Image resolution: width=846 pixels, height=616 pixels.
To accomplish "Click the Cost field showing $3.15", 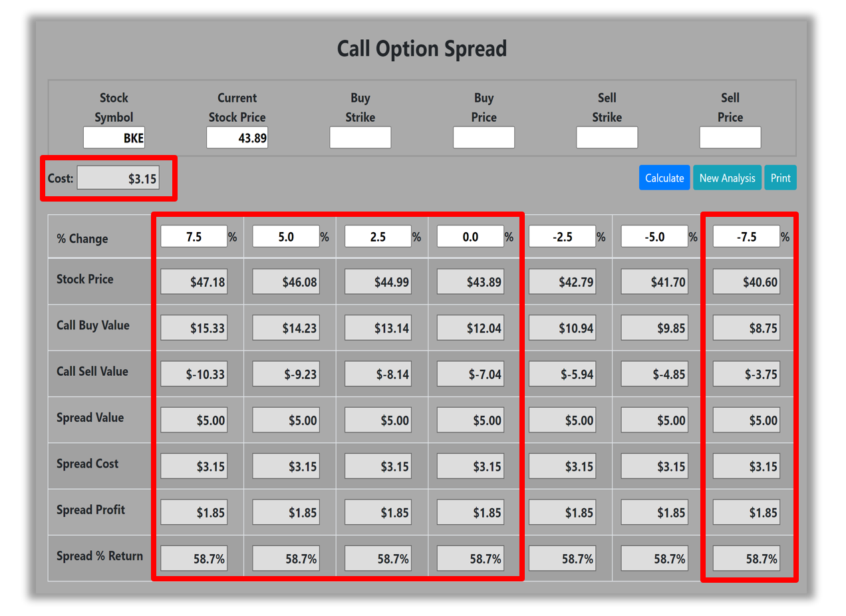I will point(118,178).
